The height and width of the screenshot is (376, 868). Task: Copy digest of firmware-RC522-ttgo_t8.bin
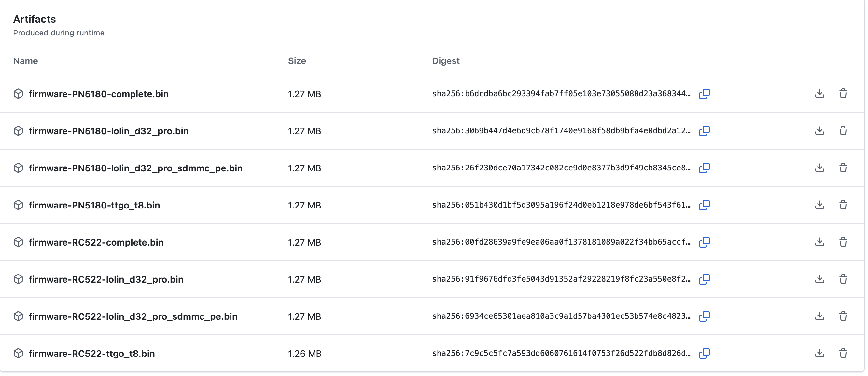tap(704, 354)
